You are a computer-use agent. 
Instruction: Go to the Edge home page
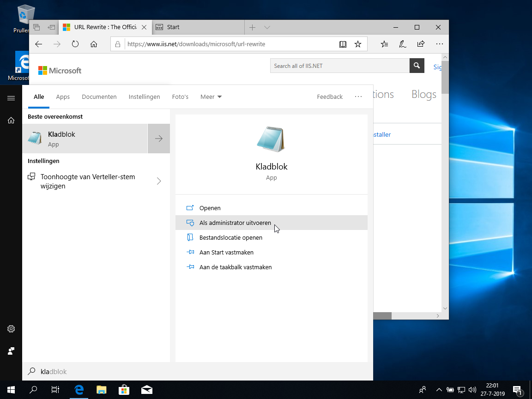tap(94, 44)
